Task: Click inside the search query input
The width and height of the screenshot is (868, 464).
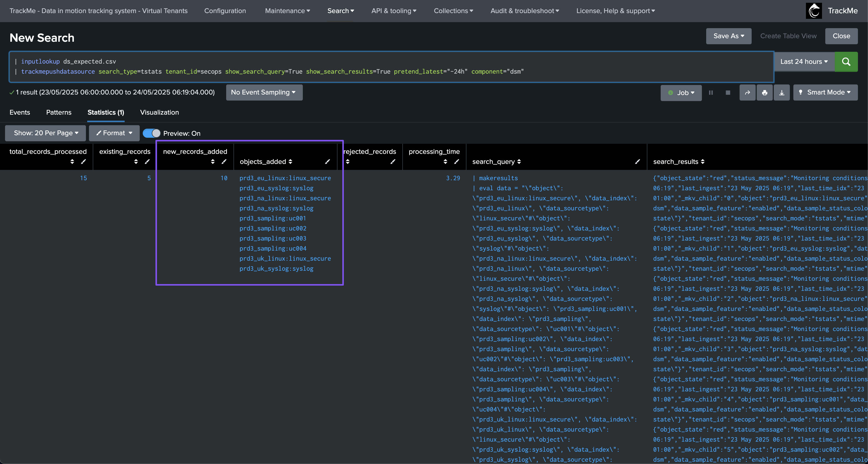Action: [x=391, y=66]
